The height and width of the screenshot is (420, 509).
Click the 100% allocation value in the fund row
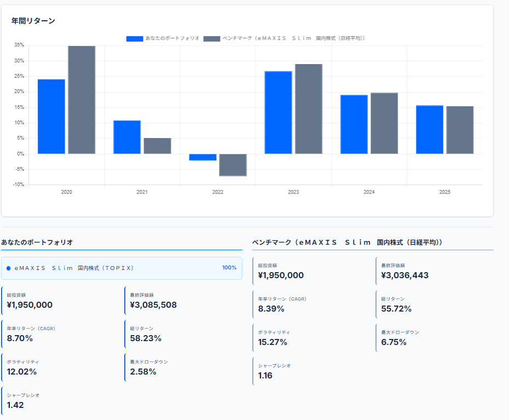click(x=229, y=268)
